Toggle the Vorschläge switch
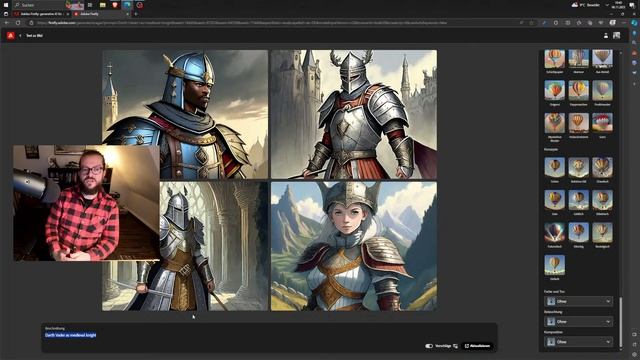The image size is (640, 360). 429,346
